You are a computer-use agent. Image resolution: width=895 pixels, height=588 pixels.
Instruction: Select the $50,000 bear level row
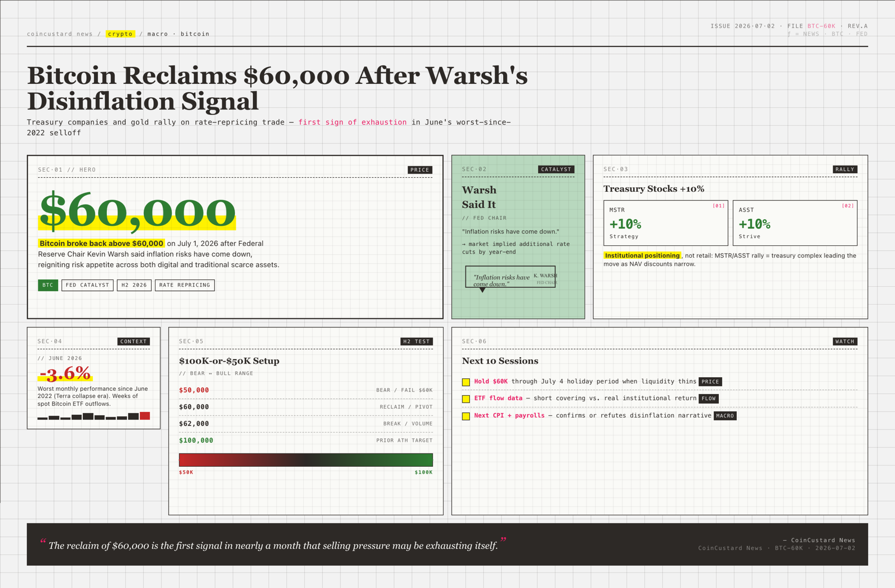tap(306, 390)
